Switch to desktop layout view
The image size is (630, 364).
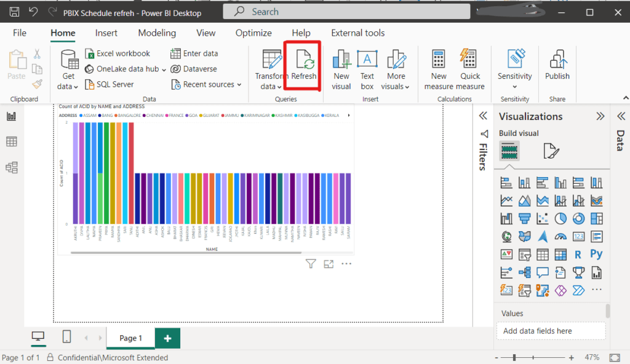pos(38,337)
